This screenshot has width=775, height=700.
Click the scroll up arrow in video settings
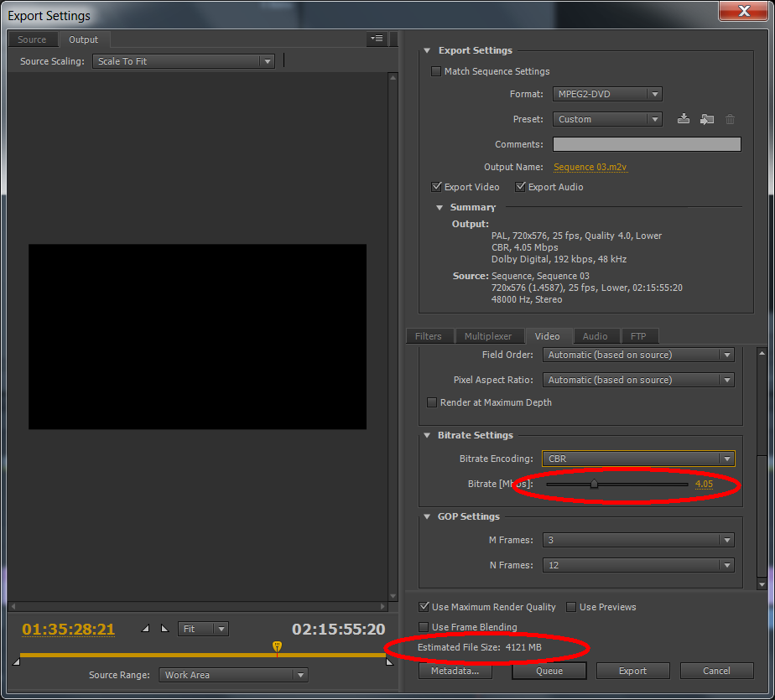[762, 353]
